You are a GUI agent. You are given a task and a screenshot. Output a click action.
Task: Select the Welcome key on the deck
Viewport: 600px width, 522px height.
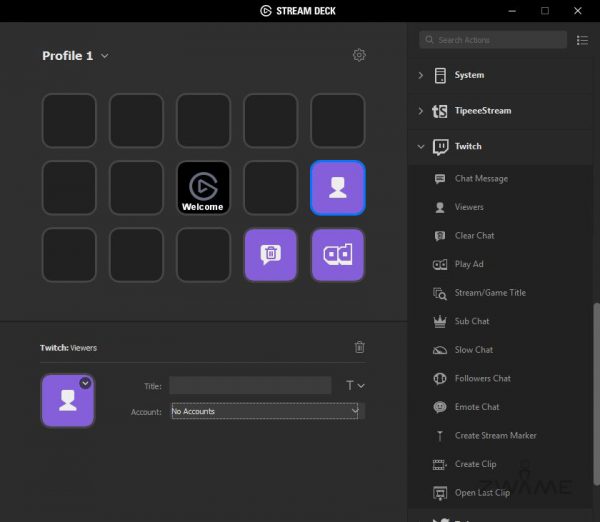point(203,188)
